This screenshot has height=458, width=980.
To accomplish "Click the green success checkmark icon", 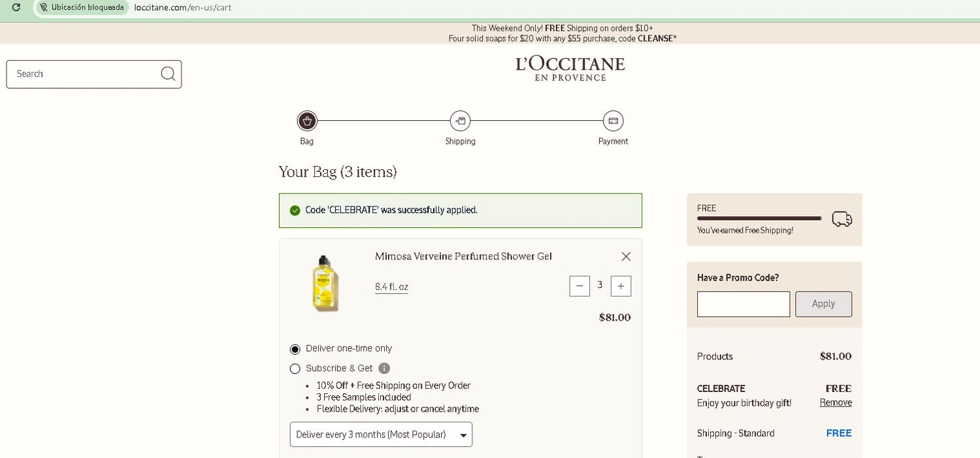I will (x=295, y=210).
